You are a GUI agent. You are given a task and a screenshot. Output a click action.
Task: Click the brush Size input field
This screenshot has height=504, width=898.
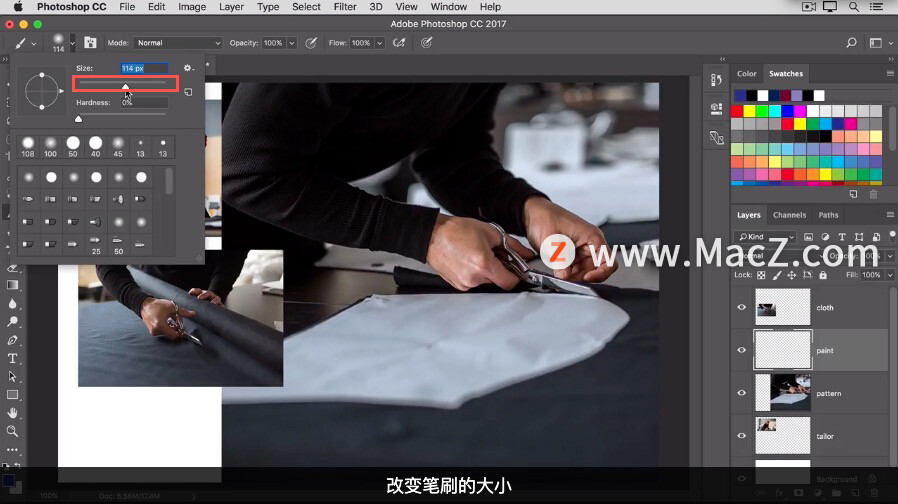tap(144, 68)
